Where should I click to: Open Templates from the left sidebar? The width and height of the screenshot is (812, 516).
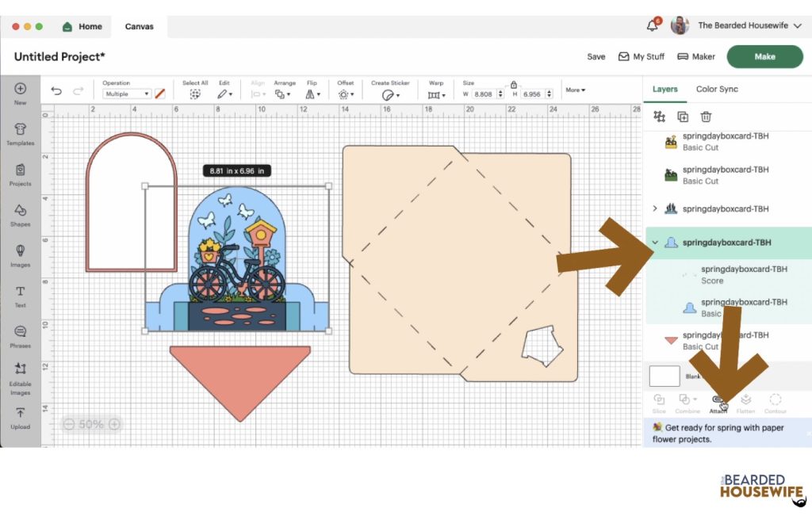21,134
